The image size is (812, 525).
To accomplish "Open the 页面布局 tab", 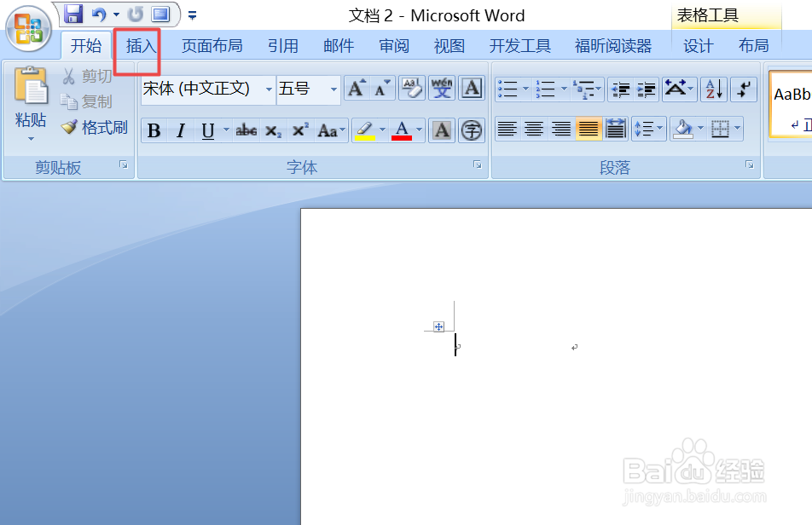I will pyautogui.click(x=212, y=45).
